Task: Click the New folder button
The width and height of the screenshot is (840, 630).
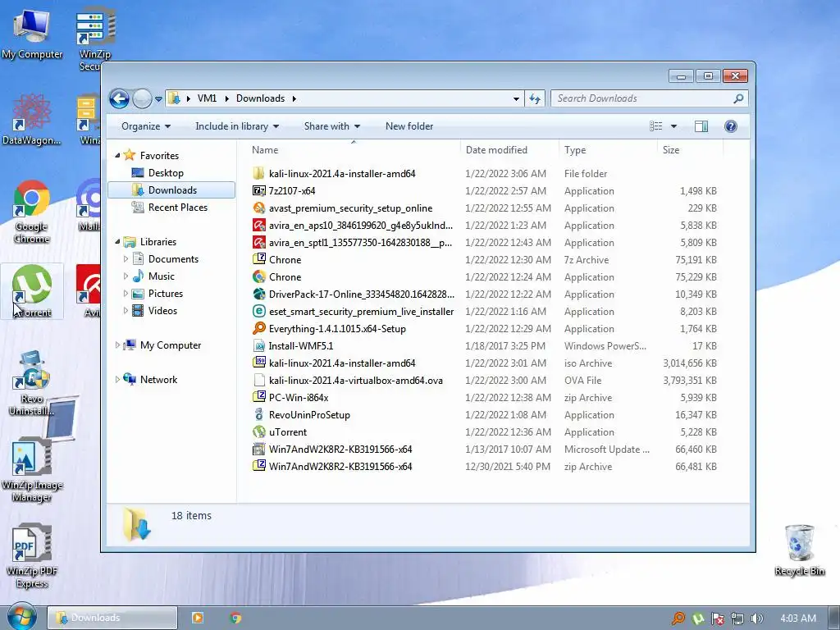Action: point(409,126)
